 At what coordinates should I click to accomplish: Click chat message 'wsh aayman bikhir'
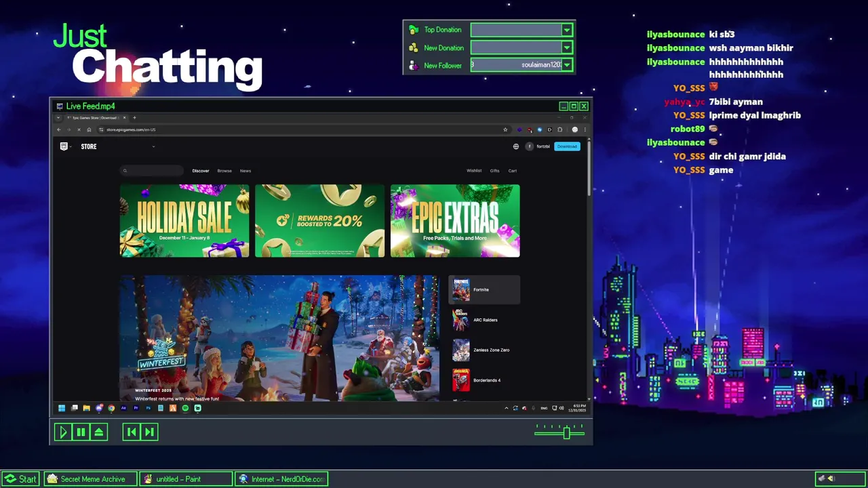point(751,48)
